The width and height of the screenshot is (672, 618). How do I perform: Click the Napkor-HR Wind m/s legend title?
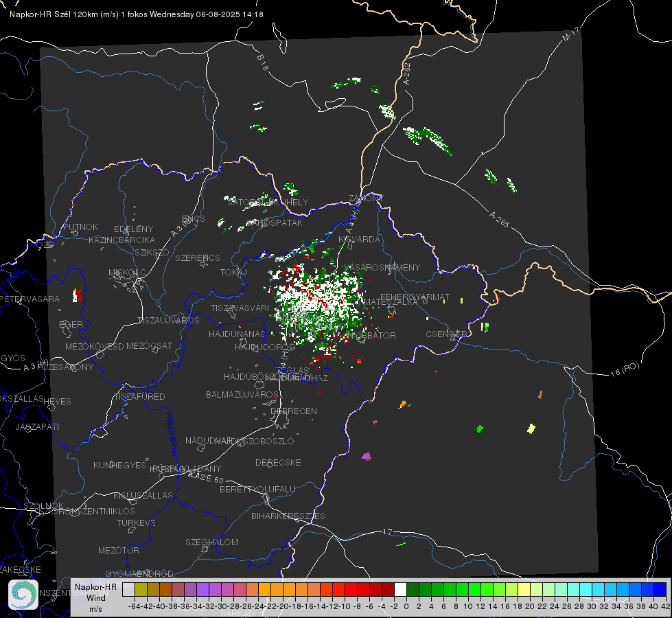point(95,597)
